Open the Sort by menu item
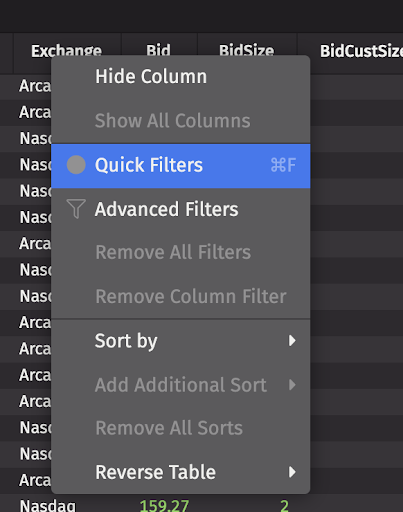 181,341
